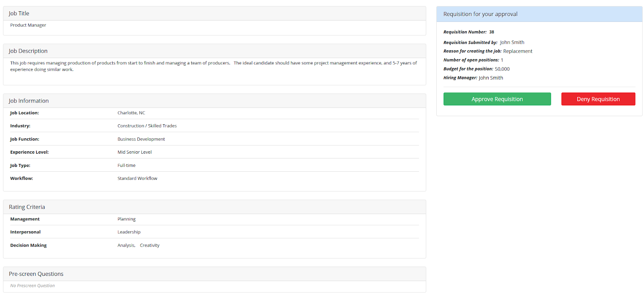This screenshot has width=644, height=296.
Task: Click the Full-time job type value
Action: pyautogui.click(x=126, y=165)
